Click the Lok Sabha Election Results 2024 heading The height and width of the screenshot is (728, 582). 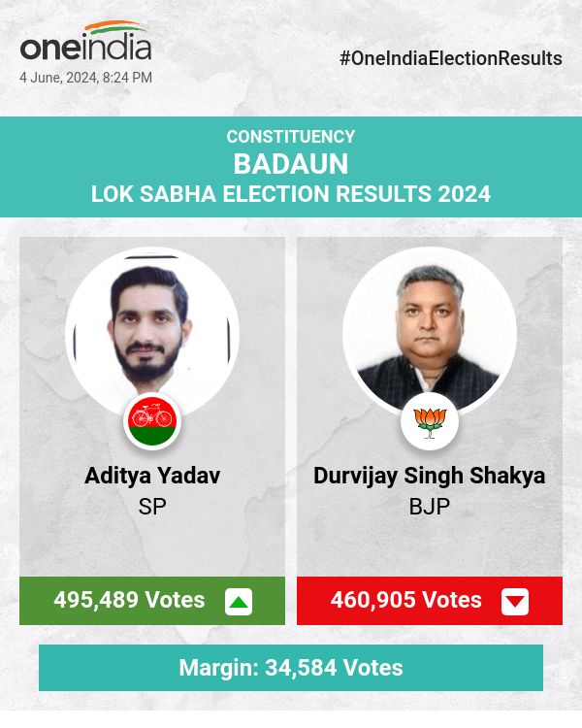coord(291,194)
